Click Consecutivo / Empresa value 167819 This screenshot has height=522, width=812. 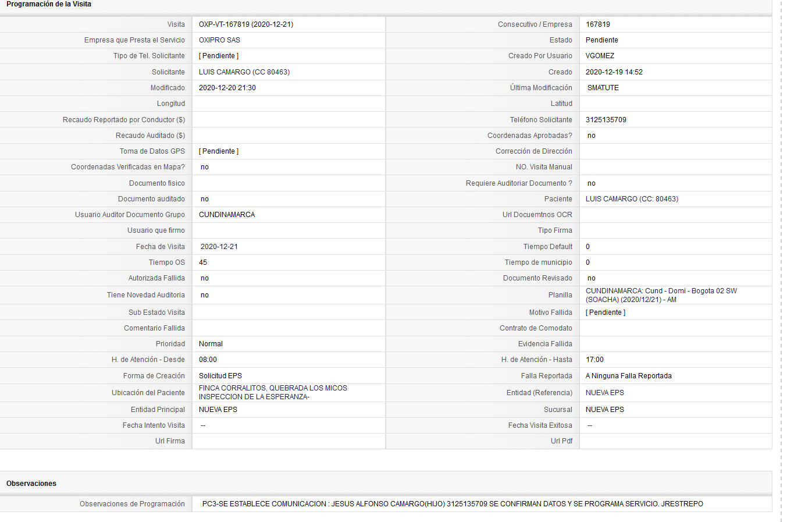(x=598, y=24)
